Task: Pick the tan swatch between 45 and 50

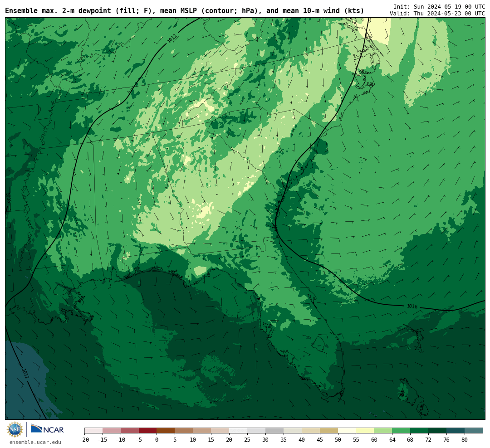Action: click(x=329, y=431)
